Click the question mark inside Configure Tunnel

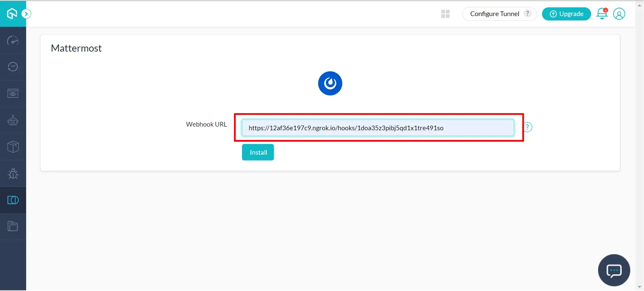click(x=527, y=13)
